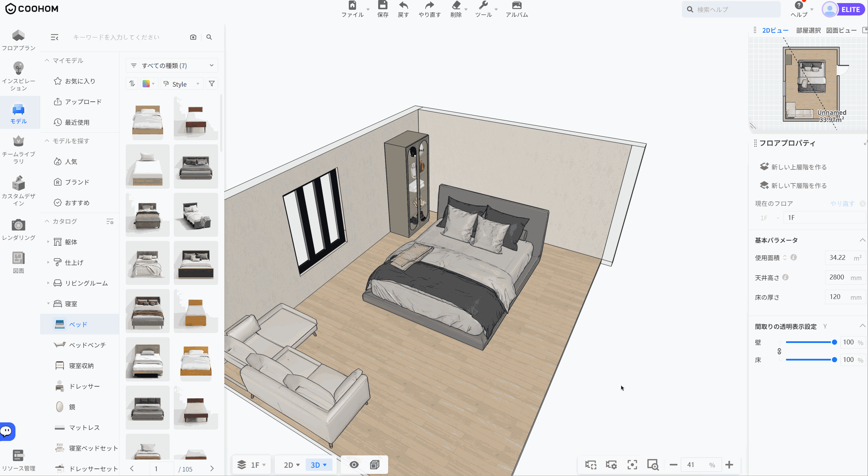Collapse the 基本パラメータ section
Screen dimensions: 868x476
coord(862,240)
